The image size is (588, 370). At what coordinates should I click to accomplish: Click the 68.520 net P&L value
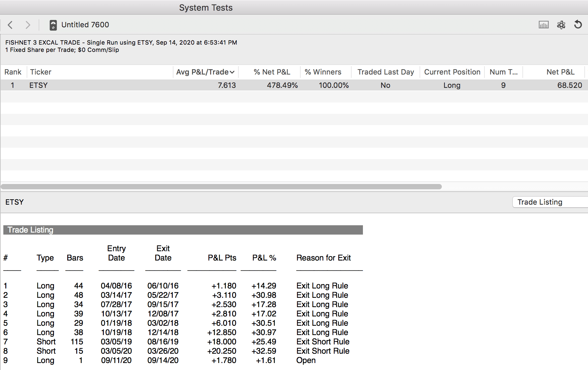(x=570, y=85)
